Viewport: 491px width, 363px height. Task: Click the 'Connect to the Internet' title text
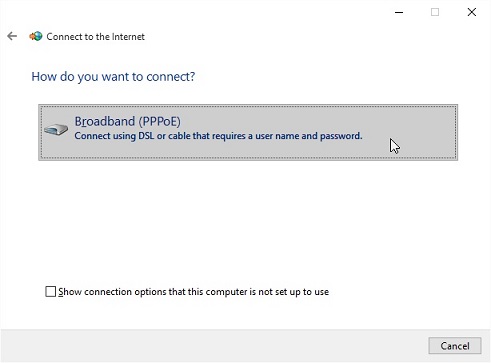(96, 36)
